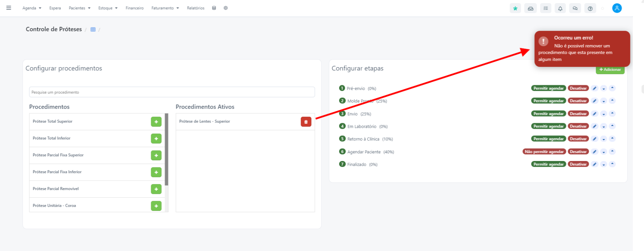Add Prótese Total Superior with plus button
Image resolution: width=644 pixels, height=251 pixels.
pos(156,122)
